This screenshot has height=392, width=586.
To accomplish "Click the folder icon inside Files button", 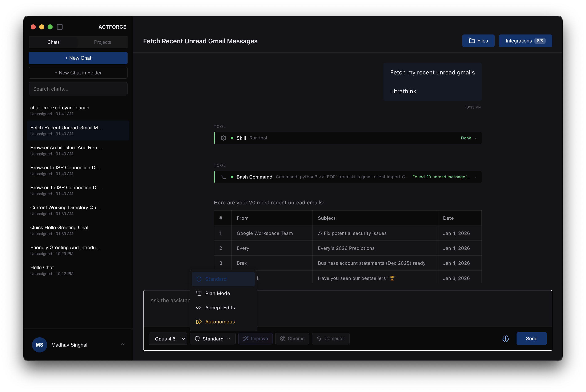I will click(x=472, y=41).
